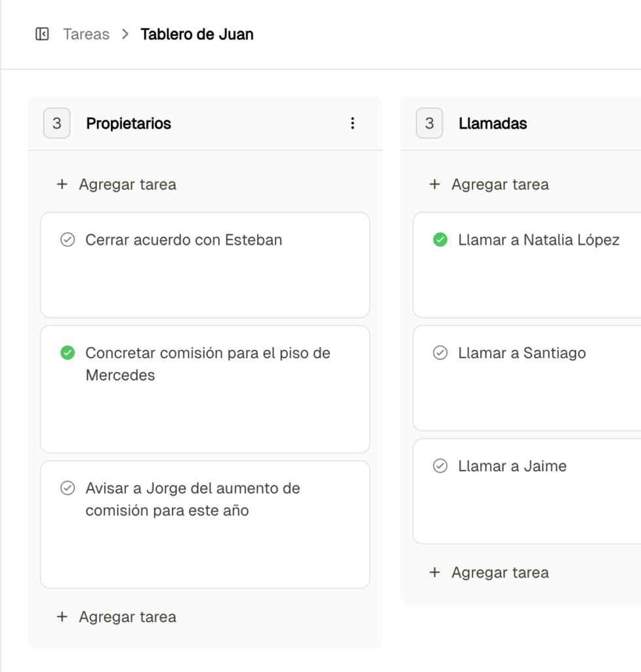Mark Llamar a Jaime as complete
The image size is (641, 672).
[440, 466]
